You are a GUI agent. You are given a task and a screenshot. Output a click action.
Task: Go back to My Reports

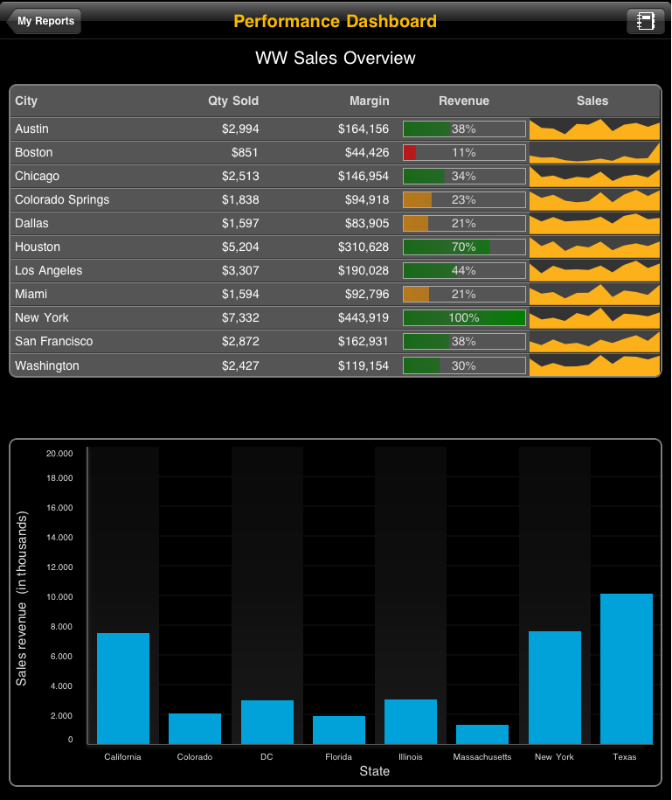45,21
